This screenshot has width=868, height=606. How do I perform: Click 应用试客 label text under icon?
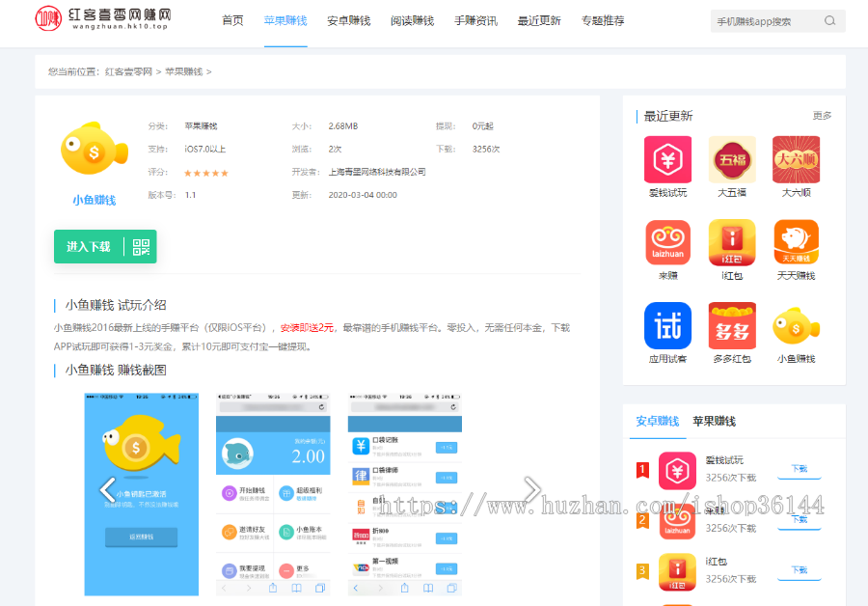tap(667, 359)
